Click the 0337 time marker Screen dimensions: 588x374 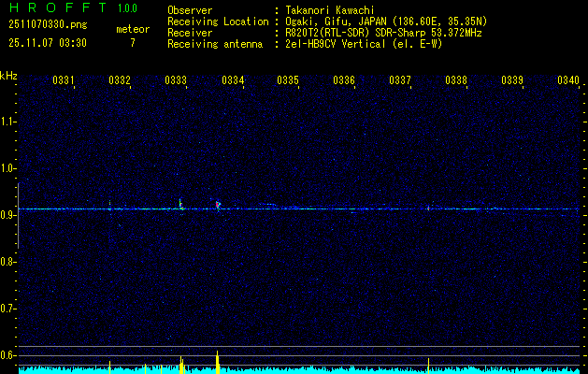point(400,80)
